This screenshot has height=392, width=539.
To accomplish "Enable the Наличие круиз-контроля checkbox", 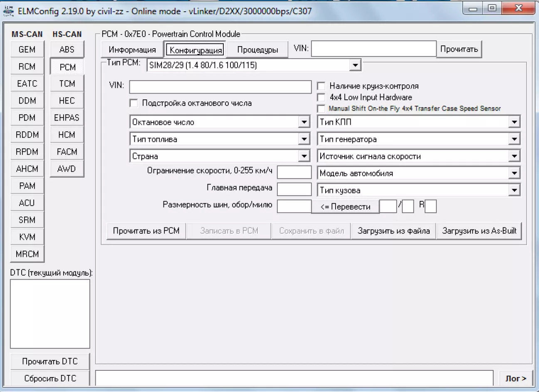I will (x=321, y=86).
